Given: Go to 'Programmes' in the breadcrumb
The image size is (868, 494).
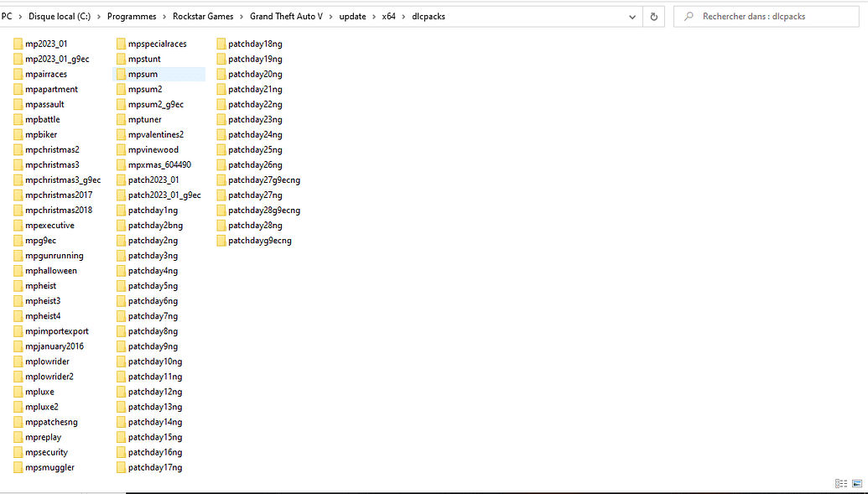Looking at the screenshot, I should click(132, 17).
